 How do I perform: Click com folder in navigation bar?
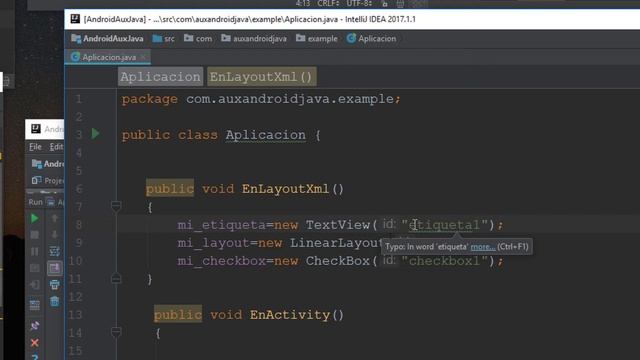coord(198,39)
